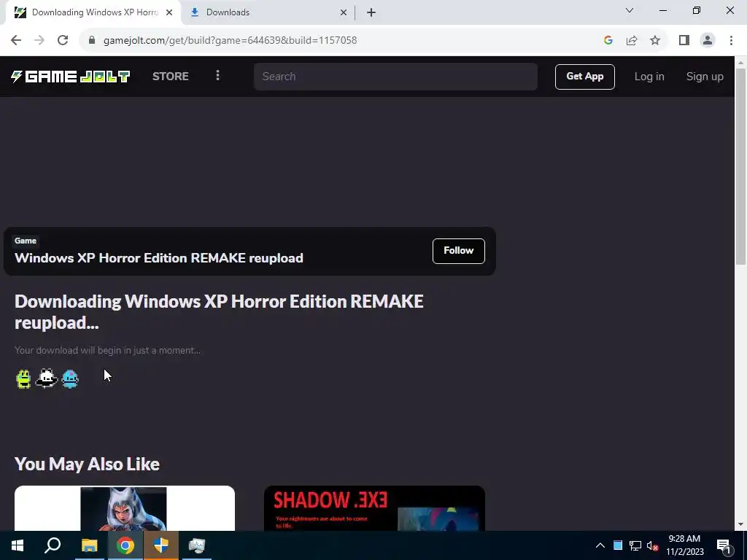The width and height of the screenshot is (747, 560).
Task: View site info via padlock icon
Action: pyautogui.click(x=92, y=41)
